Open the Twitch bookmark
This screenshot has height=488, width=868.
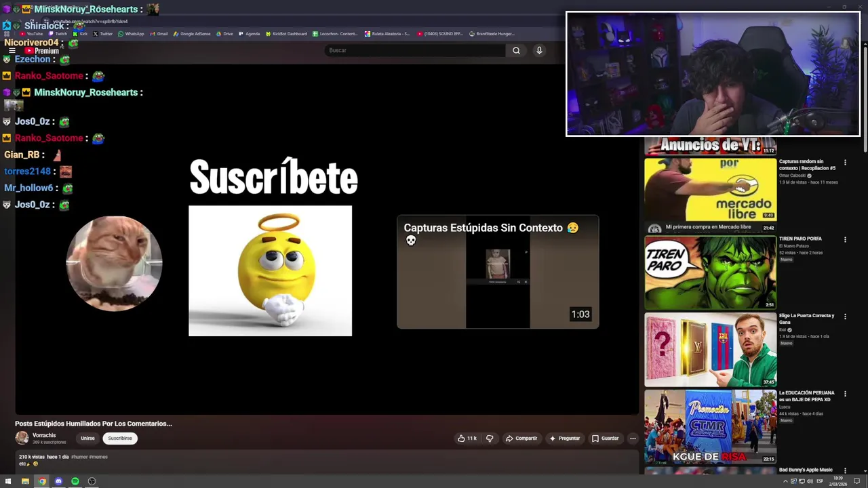(x=58, y=34)
